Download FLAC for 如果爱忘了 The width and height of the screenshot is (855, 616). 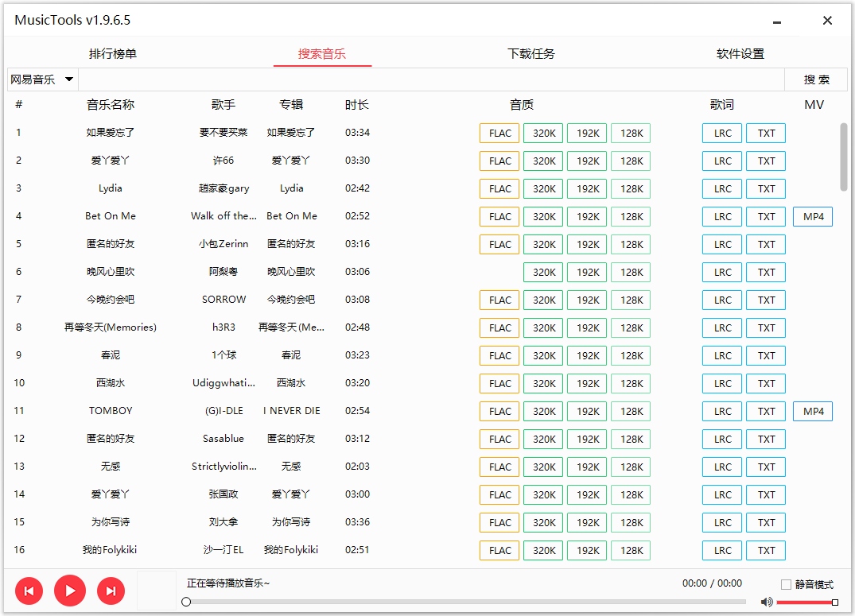pyautogui.click(x=499, y=133)
